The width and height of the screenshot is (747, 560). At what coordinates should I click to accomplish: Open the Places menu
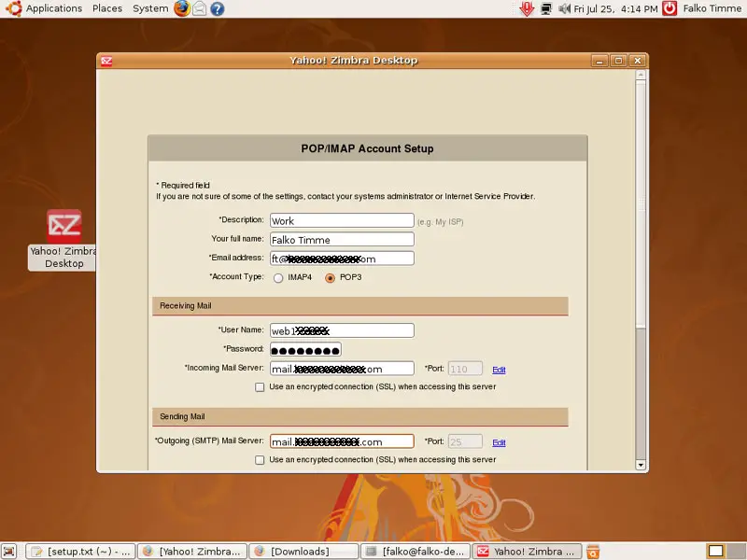(x=107, y=8)
